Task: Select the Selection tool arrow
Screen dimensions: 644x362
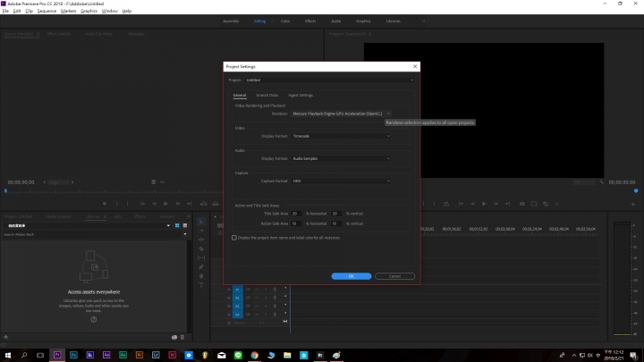Action: click(x=201, y=222)
